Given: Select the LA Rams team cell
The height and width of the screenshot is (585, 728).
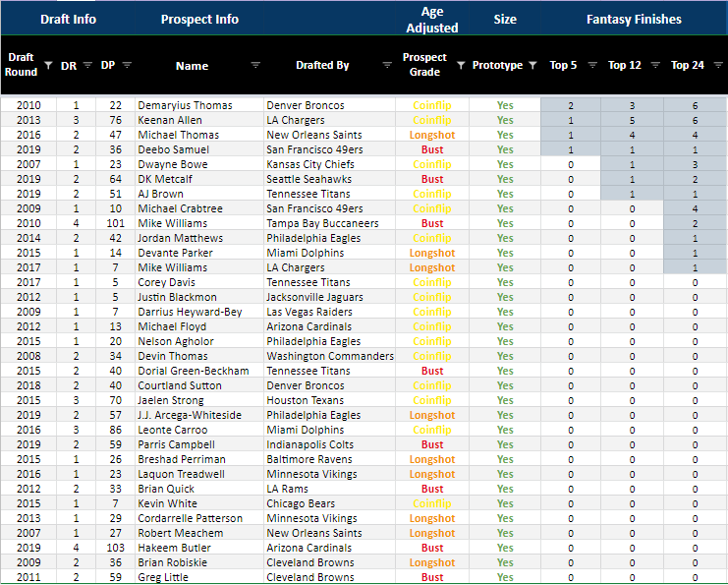Looking at the screenshot, I should [330, 490].
